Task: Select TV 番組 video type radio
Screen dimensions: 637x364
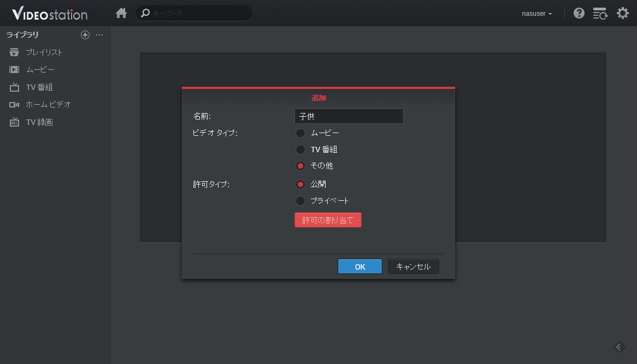Action: (300, 150)
